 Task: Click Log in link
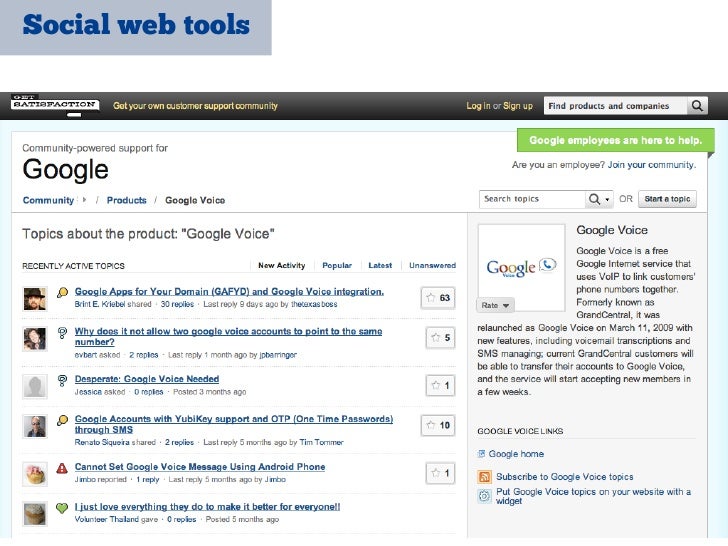coord(478,106)
